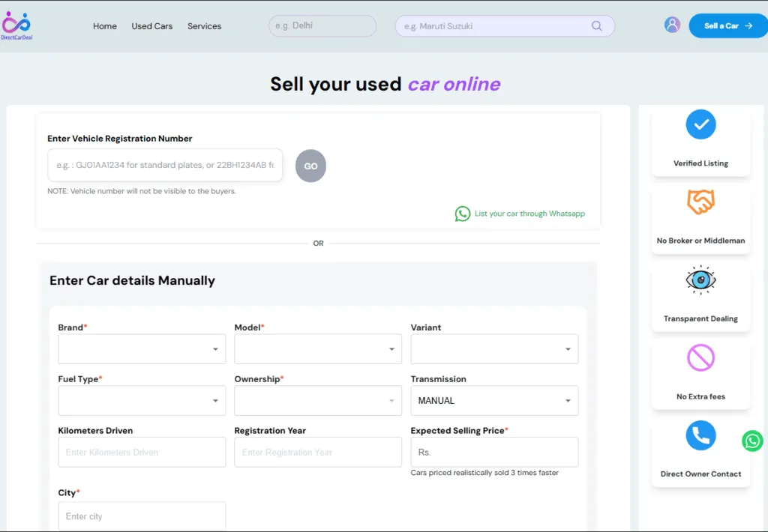Click the Direct Owner Contact label
The width and height of the screenshot is (768, 532).
pos(700,474)
